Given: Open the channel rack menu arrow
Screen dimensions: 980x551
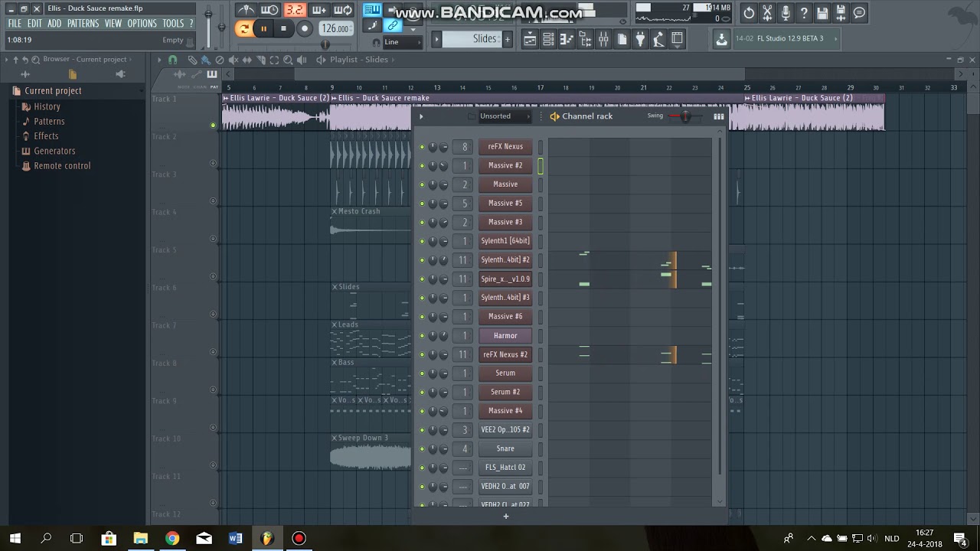Looking at the screenshot, I should [420, 116].
